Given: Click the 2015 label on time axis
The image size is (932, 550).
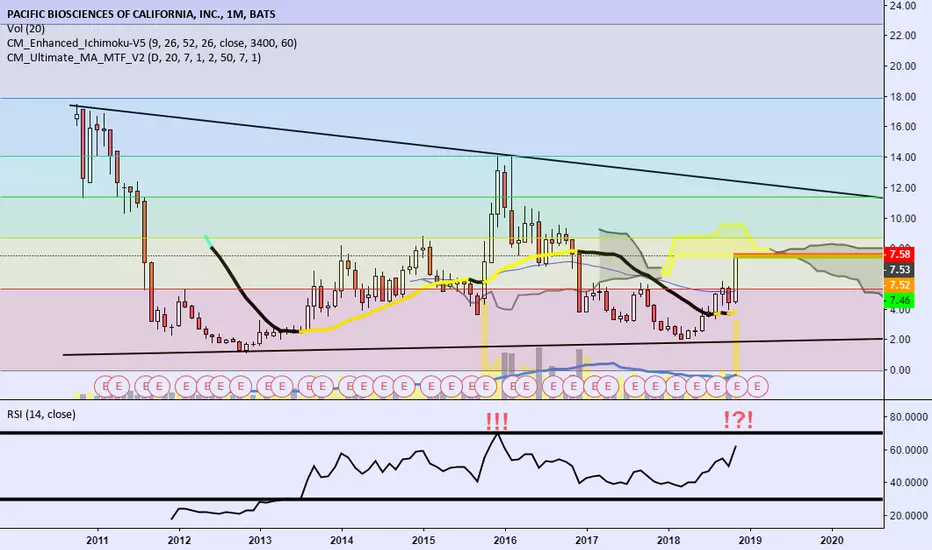Looking at the screenshot, I should pyautogui.click(x=423, y=540).
